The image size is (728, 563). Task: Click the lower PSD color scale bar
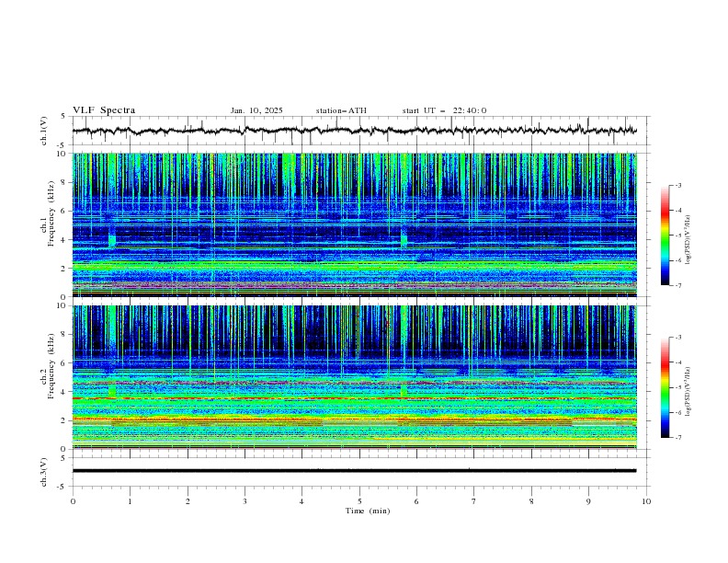[665, 387]
